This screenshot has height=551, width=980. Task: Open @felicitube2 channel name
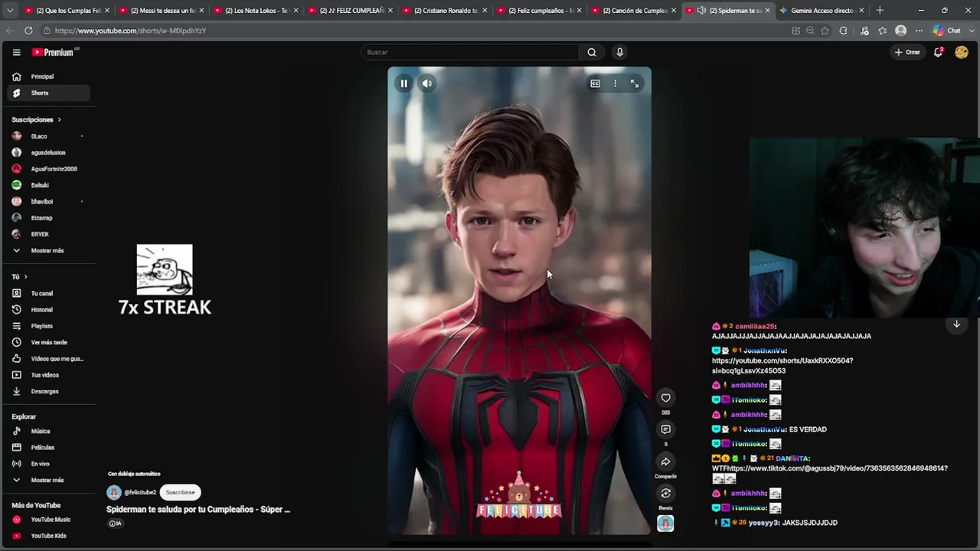pos(140,492)
